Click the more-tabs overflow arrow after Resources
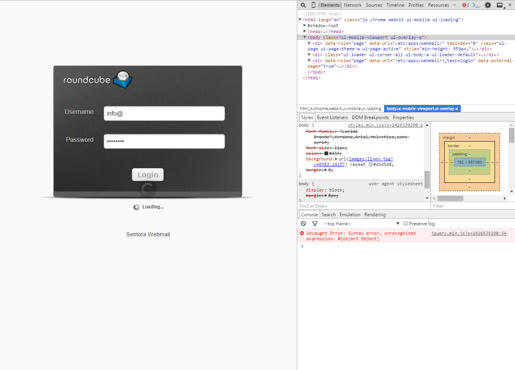Viewport: 515px width, 370px height. pos(455,5)
